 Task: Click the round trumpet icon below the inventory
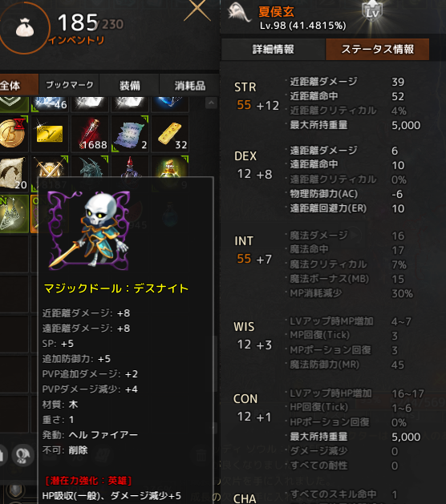coord(22,455)
